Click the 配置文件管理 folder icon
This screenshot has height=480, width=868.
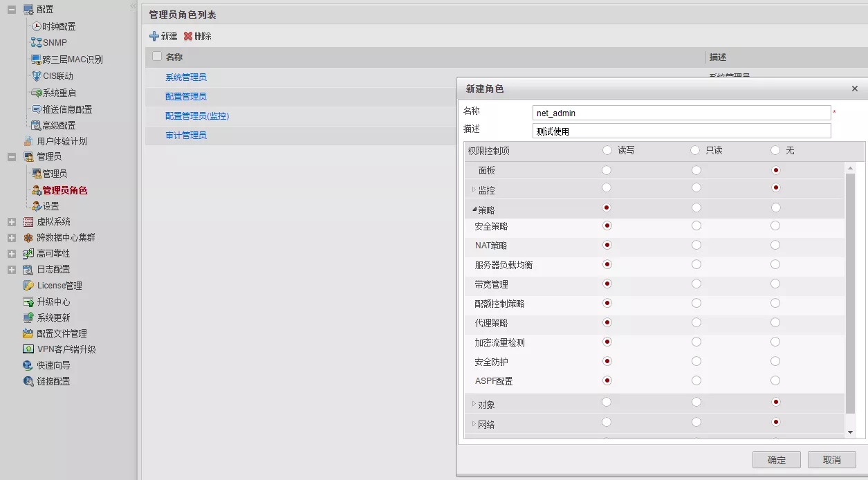[28, 333]
